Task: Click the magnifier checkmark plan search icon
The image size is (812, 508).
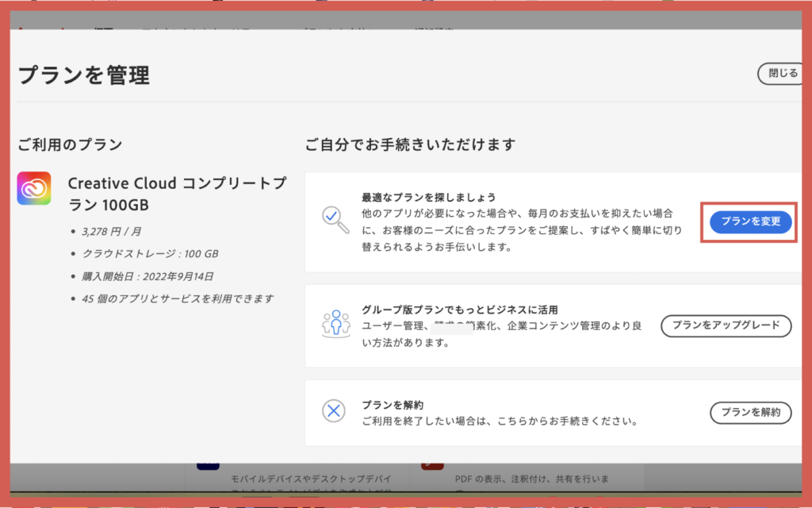Action: pos(335,220)
